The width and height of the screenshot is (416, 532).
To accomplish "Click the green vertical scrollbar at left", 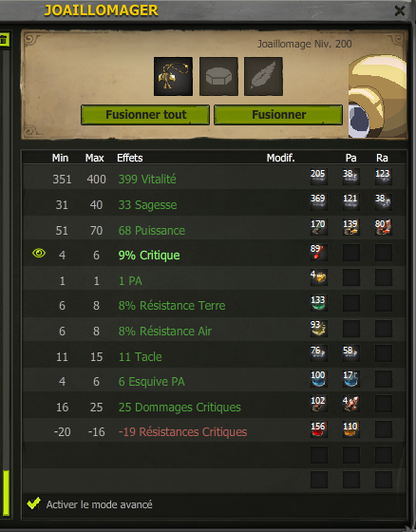I will click(6, 493).
